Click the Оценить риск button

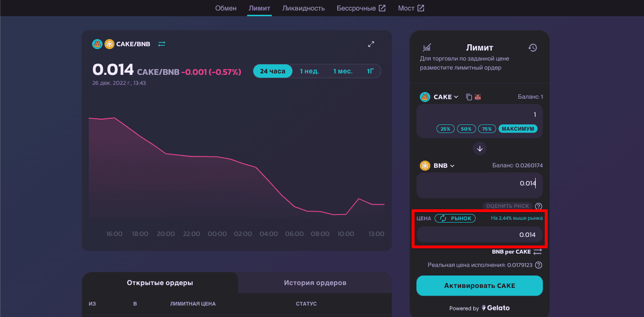pyautogui.click(x=508, y=206)
